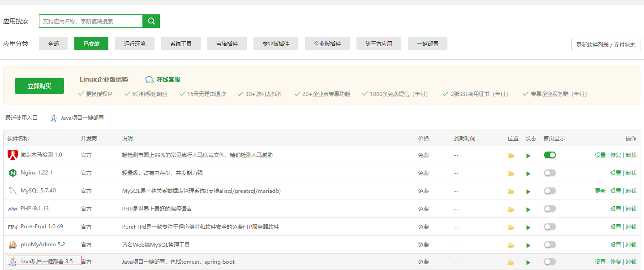
Task: Click the 在线客服 chat bubble icon
Action: tap(150, 80)
